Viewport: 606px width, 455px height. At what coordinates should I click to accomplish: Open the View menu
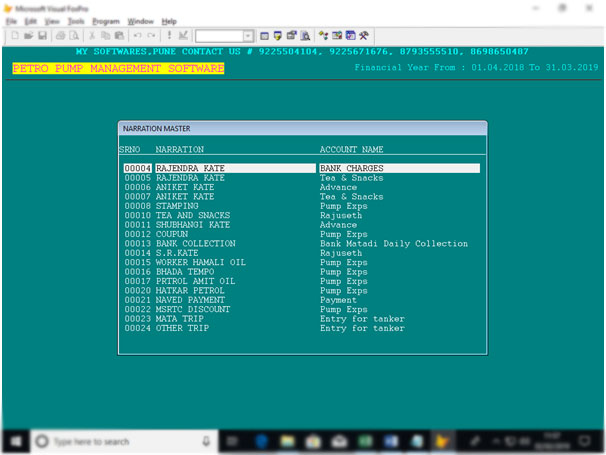point(52,21)
